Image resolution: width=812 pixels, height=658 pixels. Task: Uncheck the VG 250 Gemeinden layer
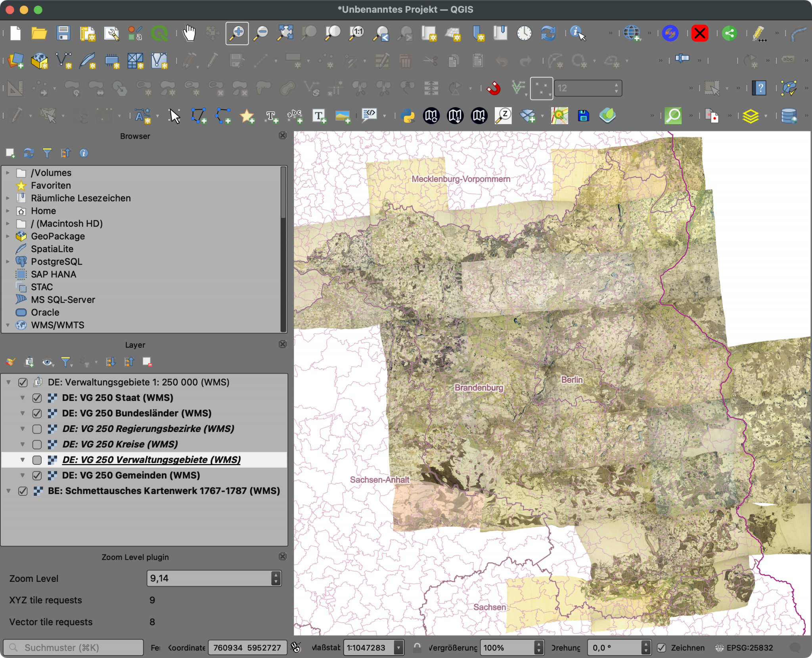coord(37,475)
